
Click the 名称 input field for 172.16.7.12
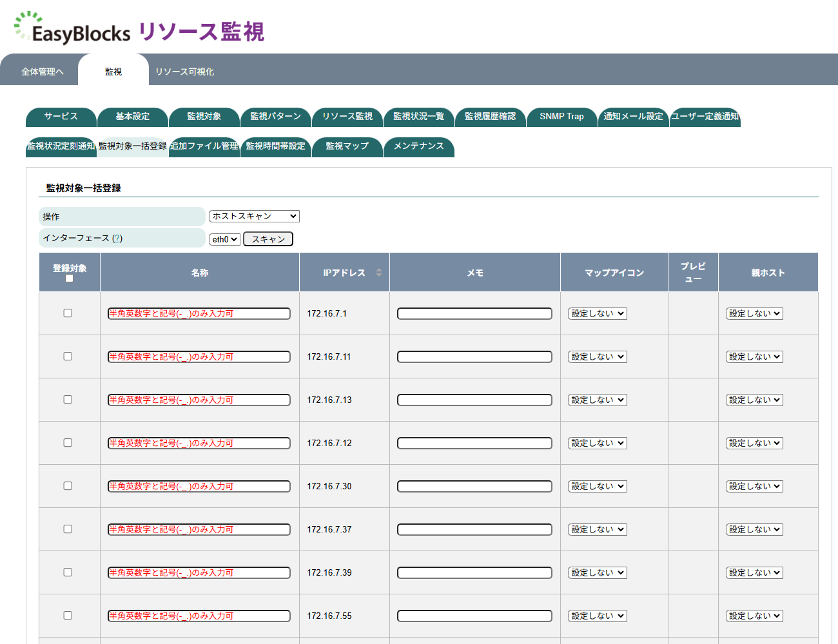[x=199, y=443]
